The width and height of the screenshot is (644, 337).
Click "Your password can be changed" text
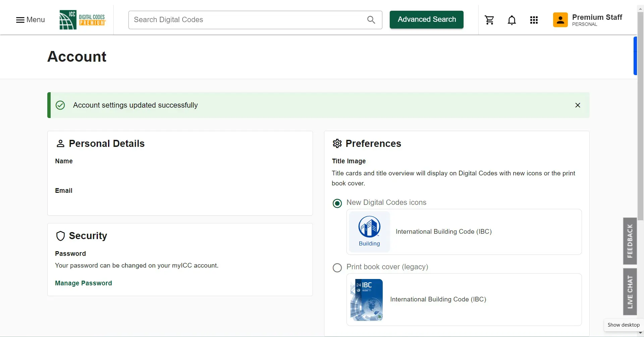(x=137, y=266)
